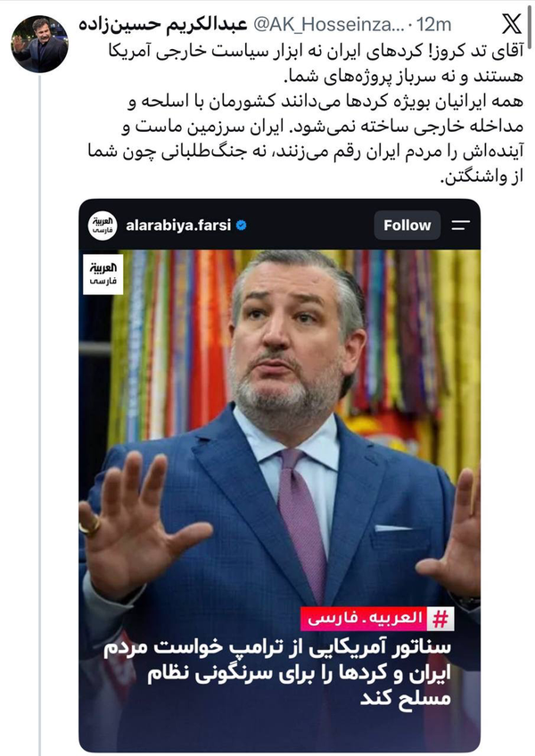Viewport: 535px width, 756px height.
Task: Open the عبدالکریم حسین‌زاده display name
Action: click(163, 25)
